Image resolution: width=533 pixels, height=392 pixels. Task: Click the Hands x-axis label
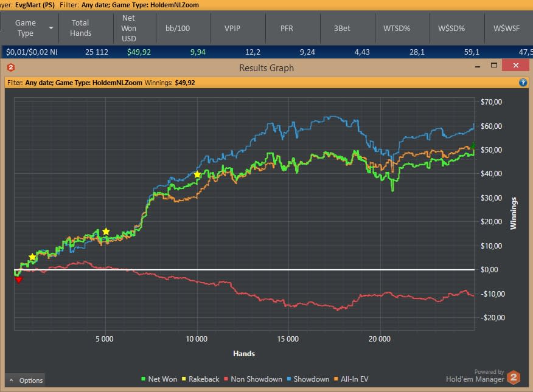click(244, 353)
